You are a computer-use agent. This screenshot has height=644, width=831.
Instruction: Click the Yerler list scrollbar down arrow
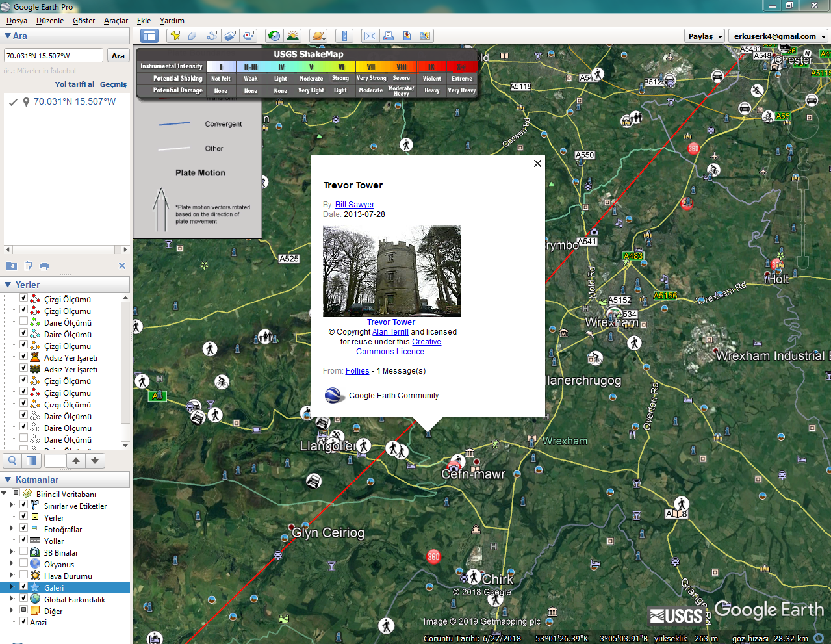[x=125, y=446]
